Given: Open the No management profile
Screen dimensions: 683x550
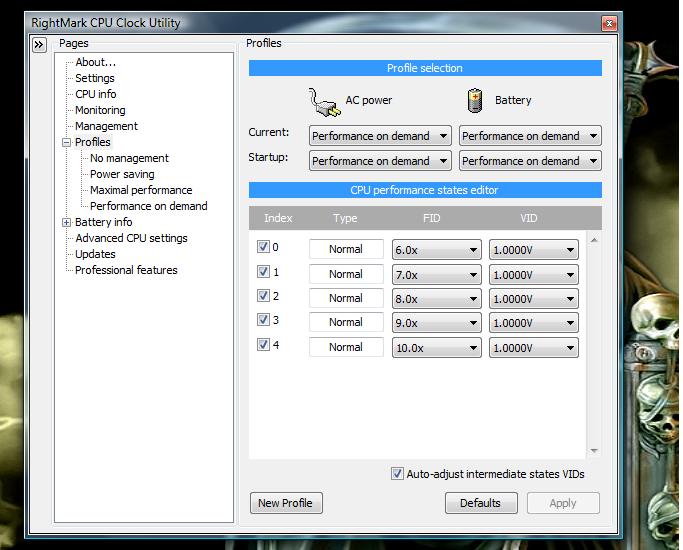Looking at the screenshot, I should (x=129, y=158).
